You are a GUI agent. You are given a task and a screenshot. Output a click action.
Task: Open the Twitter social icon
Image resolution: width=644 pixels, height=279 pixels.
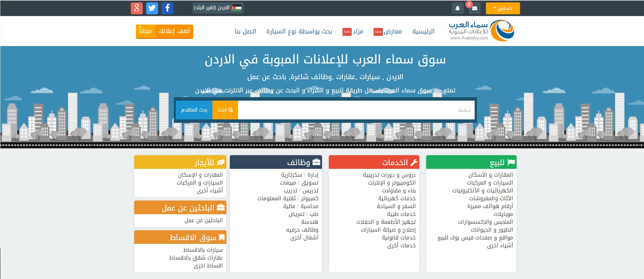(x=152, y=8)
